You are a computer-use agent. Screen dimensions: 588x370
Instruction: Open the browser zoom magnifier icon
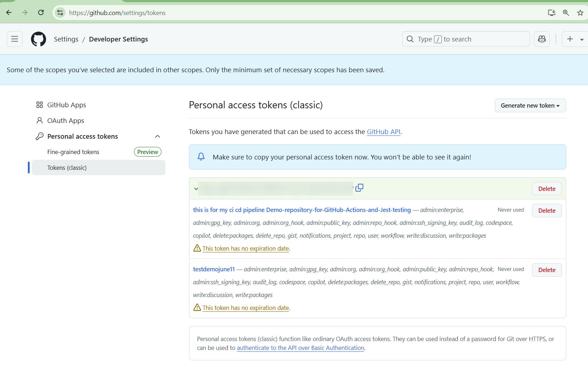(566, 13)
